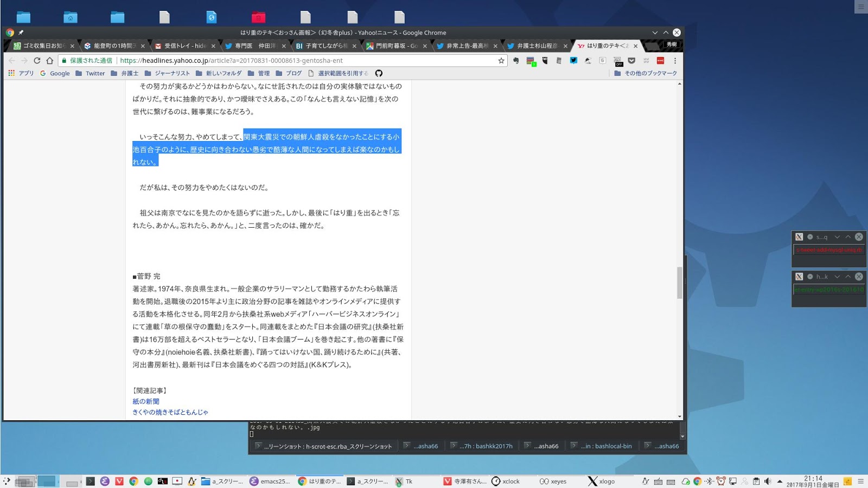Switch to the xeyes taskbar entry
868x488 pixels.
click(x=553, y=481)
